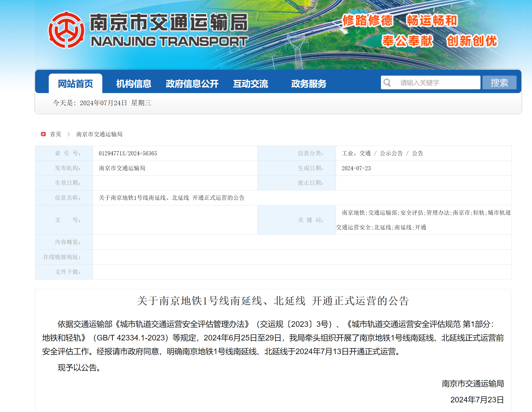532x412 pixels.
Task: Open the 机构信息 menu
Action: 133,83
